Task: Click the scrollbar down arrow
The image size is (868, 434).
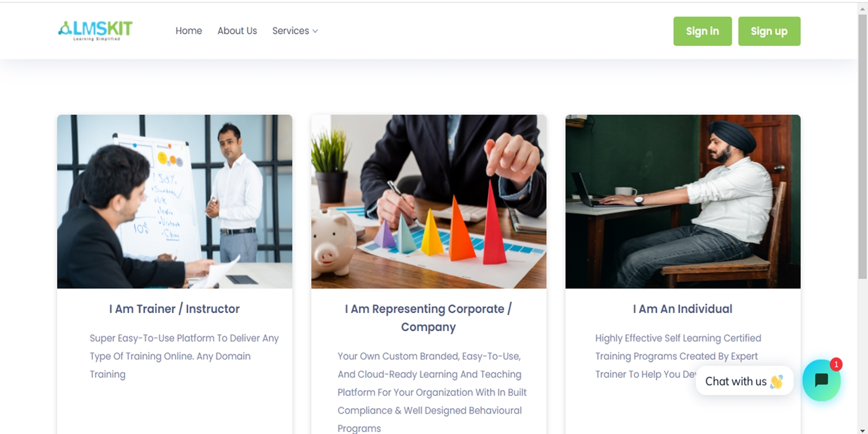Action: 862,429
